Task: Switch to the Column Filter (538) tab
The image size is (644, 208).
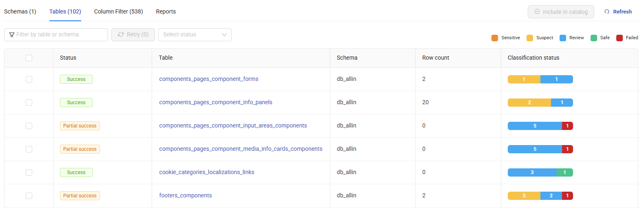Action: pyautogui.click(x=118, y=11)
